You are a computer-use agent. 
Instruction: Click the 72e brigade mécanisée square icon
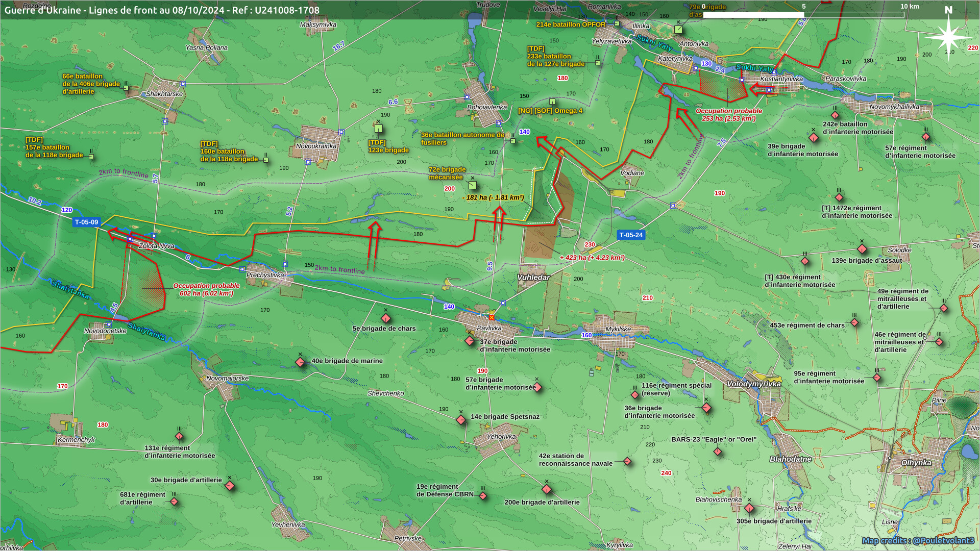click(473, 185)
